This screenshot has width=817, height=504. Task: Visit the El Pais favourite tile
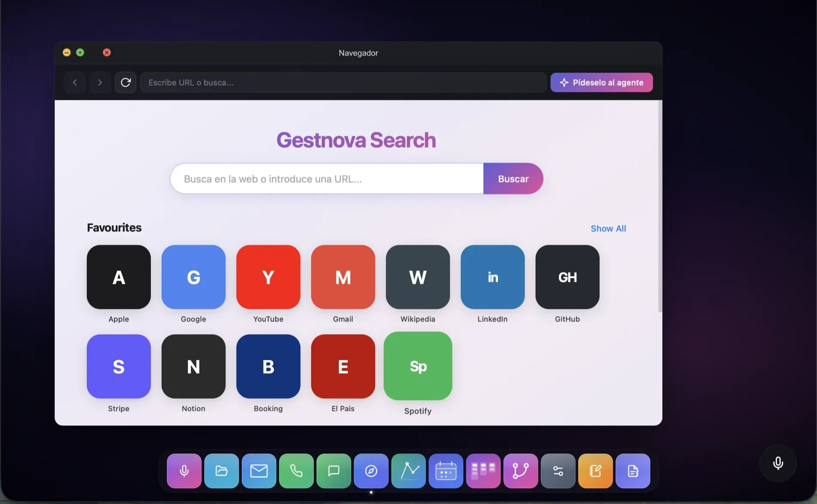click(x=343, y=366)
